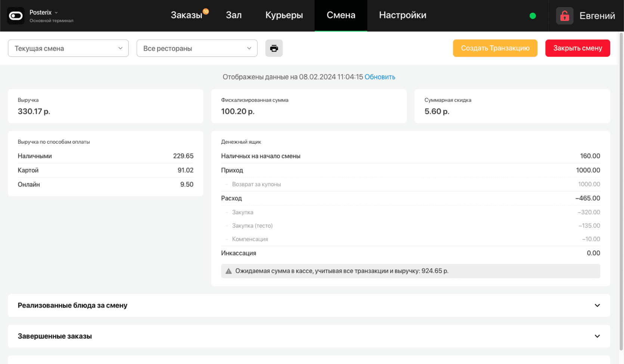The height and width of the screenshot is (364, 624).
Task: Click the red lock icon
Action: (x=565, y=16)
